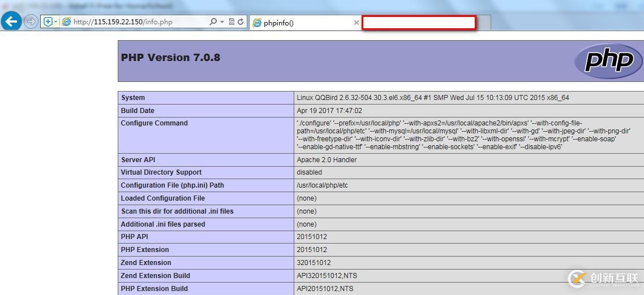Select the 'Virtual Directory Support' label
Image resolution: width=644 pixels, height=295 pixels.
pos(161,172)
